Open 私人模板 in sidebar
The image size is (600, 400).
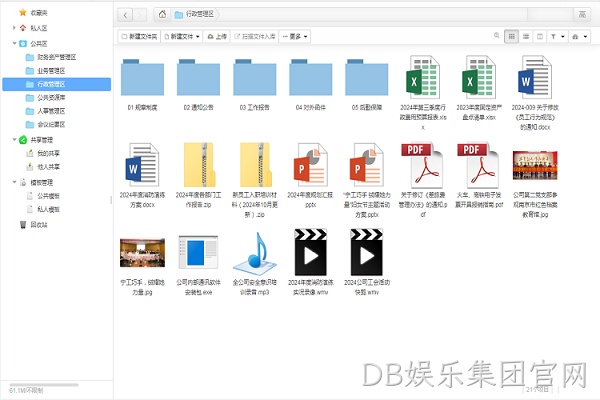[x=43, y=209]
